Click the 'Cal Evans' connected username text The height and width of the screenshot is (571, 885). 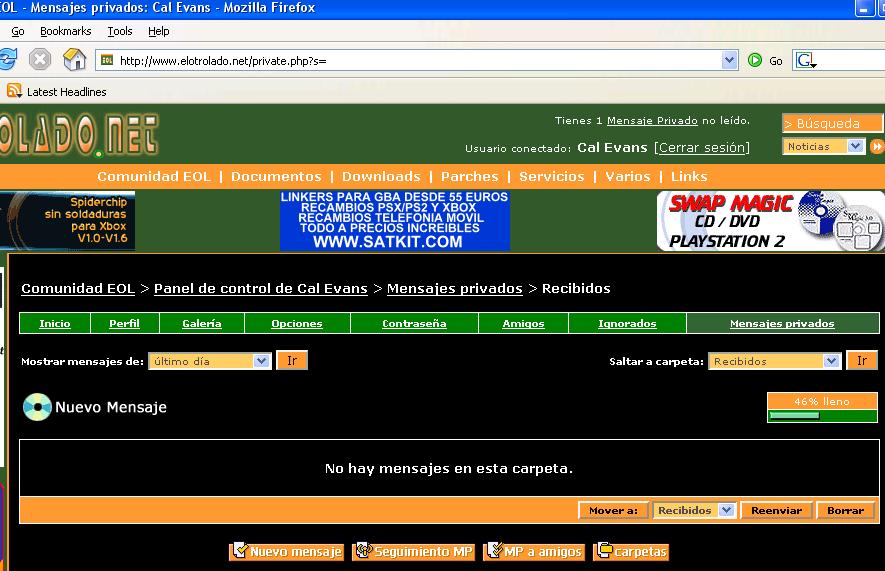612,147
